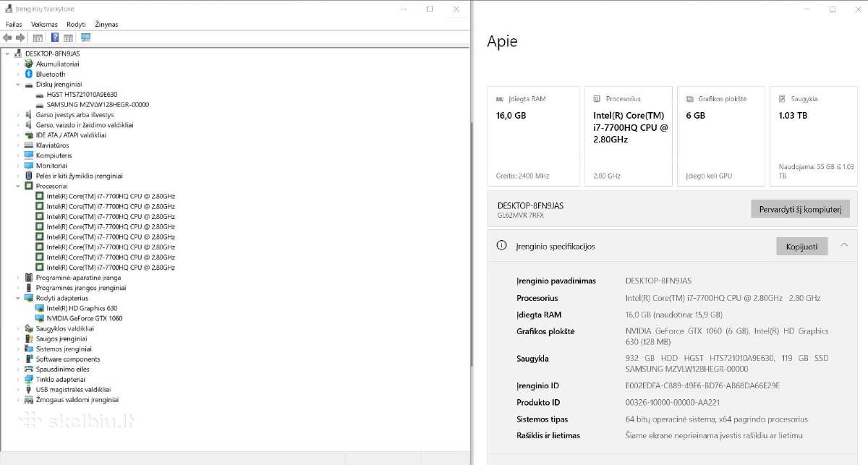Screen dimensions: 868x465
Task: Click the network icon beside Tinklo adapteriai
Action: [29, 379]
